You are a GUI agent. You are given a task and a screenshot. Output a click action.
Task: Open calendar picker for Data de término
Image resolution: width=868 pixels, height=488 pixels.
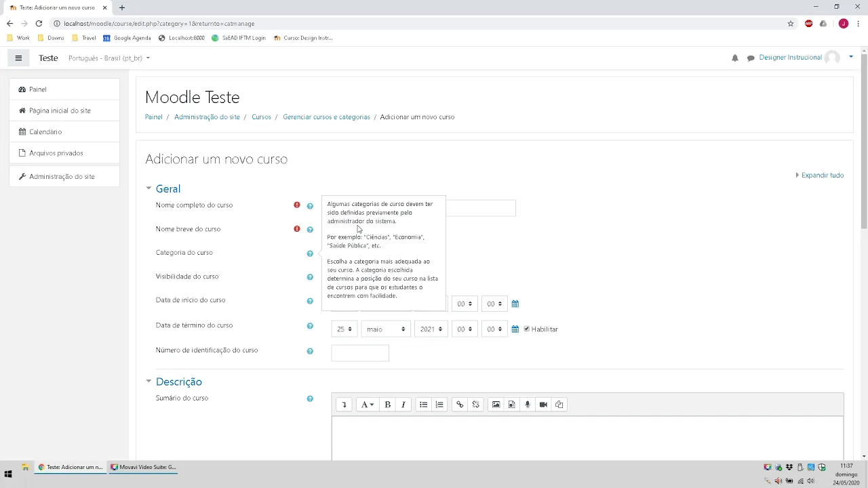click(515, 329)
